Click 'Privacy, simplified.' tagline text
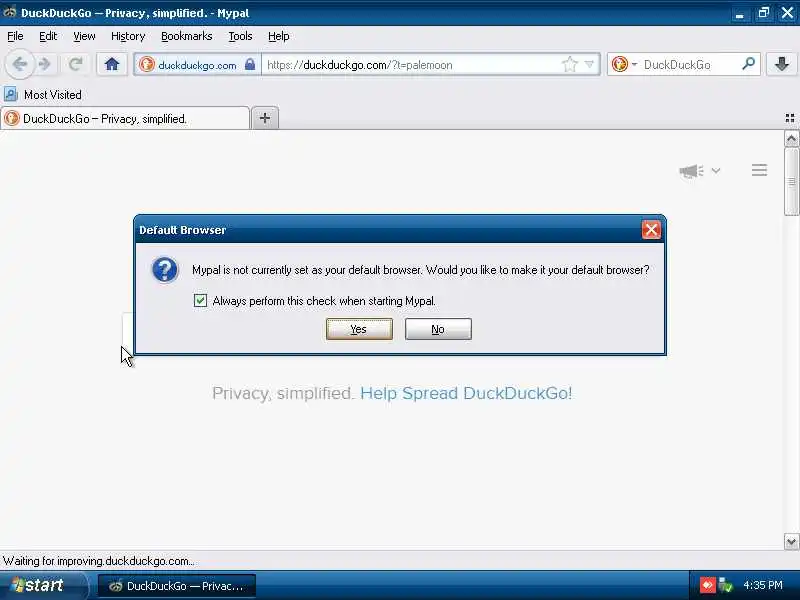Viewport: 800px width, 600px height. click(x=283, y=393)
